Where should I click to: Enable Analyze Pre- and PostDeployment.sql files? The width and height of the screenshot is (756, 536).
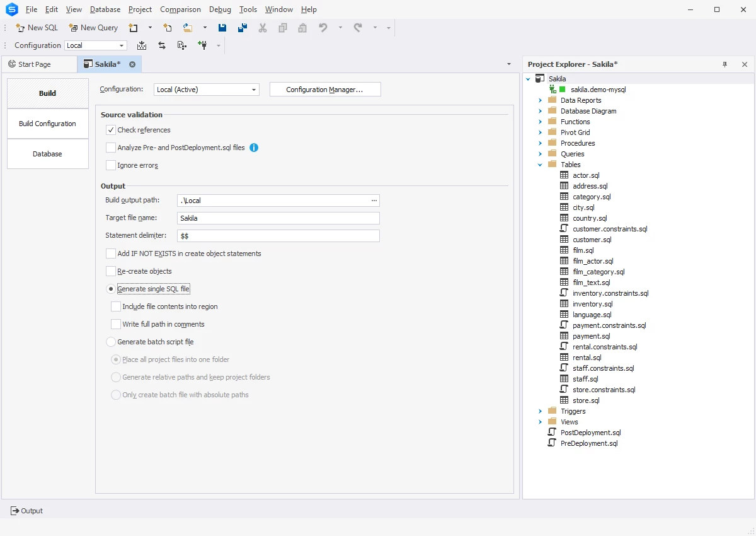[x=111, y=148]
